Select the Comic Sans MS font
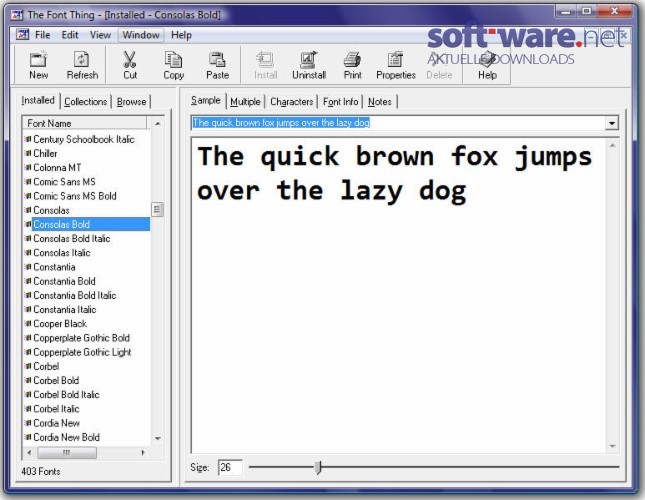This screenshot has height=500, width=645. click(x=64, y=182)
